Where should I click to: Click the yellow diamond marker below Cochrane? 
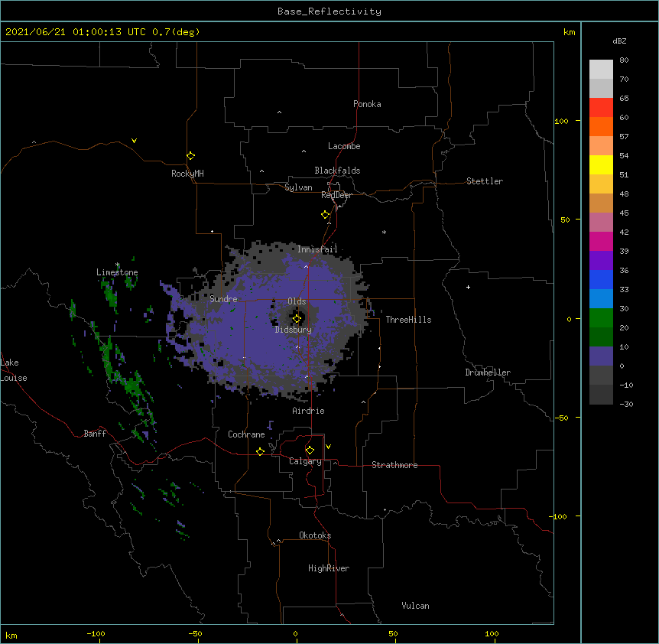pyautogui.click(x=260, y=451)
